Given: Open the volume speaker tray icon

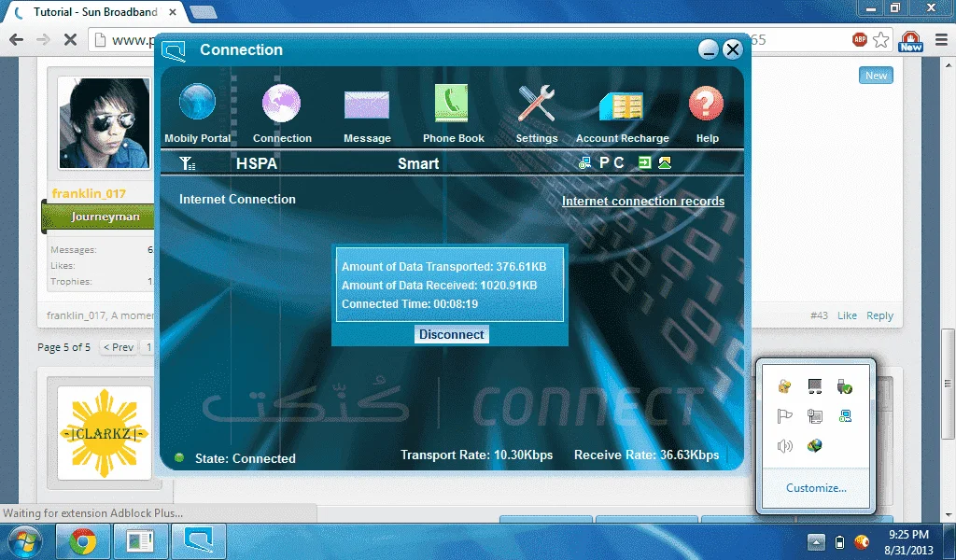Looking at the screenshot, I should (x=784, y=446).
